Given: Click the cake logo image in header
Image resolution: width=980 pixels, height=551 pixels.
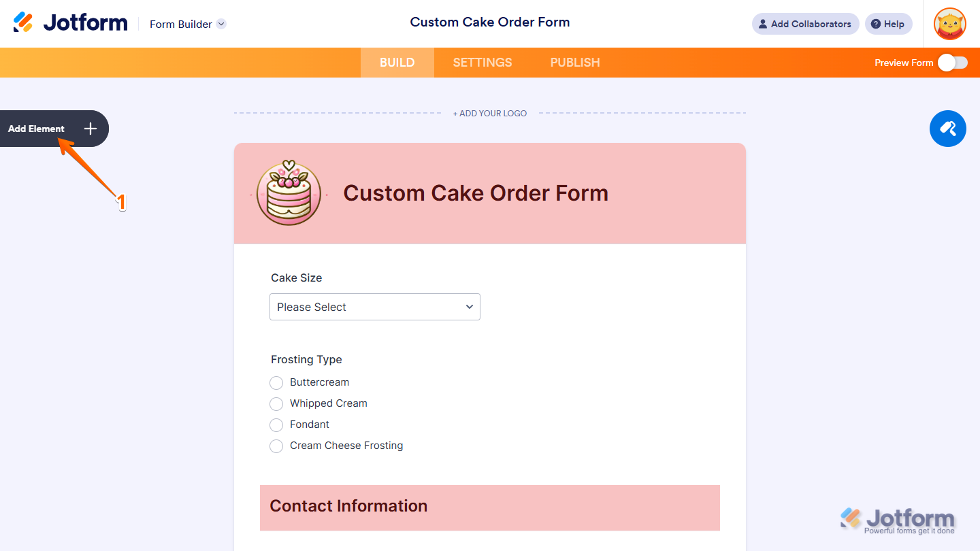Looking at the screenshot, I should (289, 193).
